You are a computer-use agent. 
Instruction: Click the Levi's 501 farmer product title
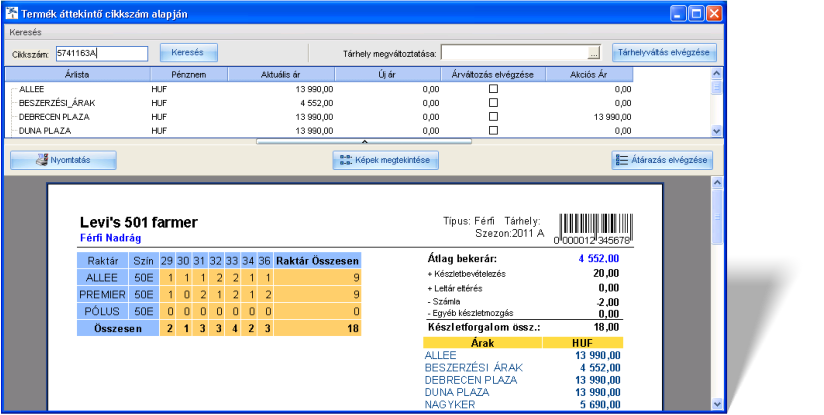pos(139,222)
